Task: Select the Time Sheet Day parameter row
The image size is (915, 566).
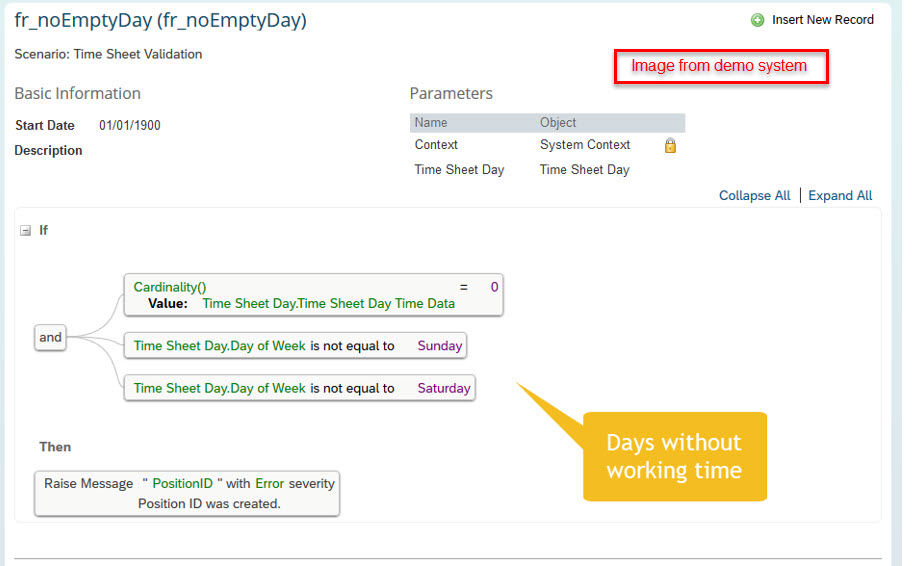Action: click(x=547, y=170)
